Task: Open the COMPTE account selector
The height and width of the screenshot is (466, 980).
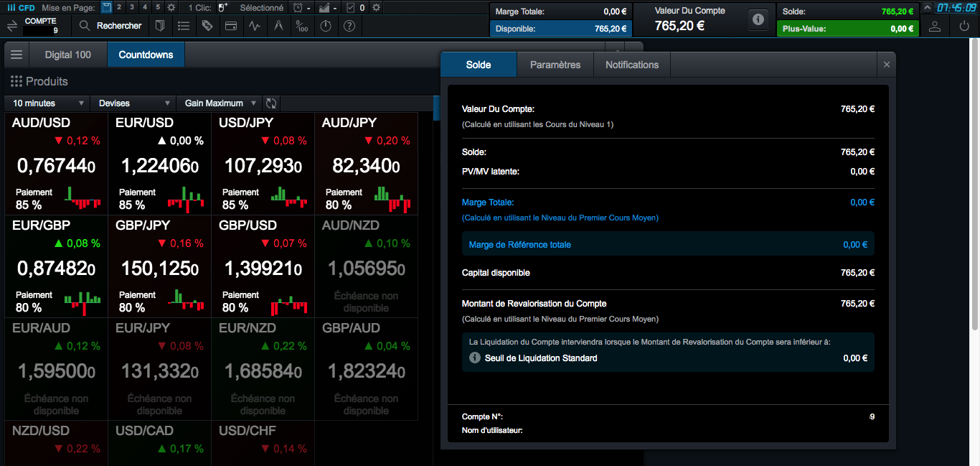Action: click(41, 25)
